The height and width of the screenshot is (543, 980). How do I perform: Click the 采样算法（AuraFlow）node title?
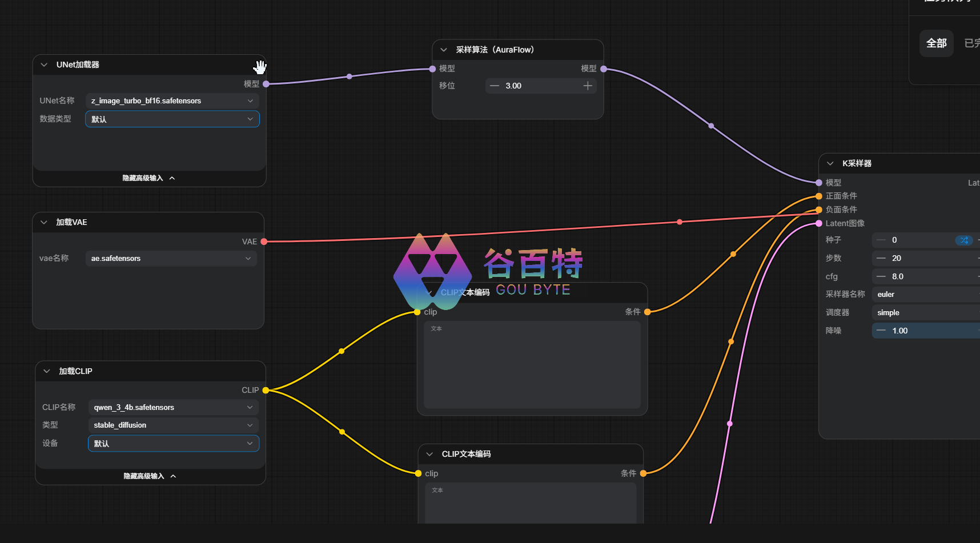(x=495, y=50)
